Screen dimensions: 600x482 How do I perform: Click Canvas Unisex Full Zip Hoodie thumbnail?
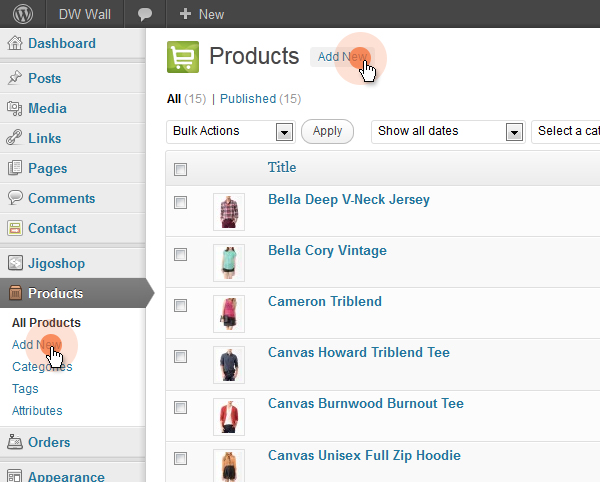point(229,466)
